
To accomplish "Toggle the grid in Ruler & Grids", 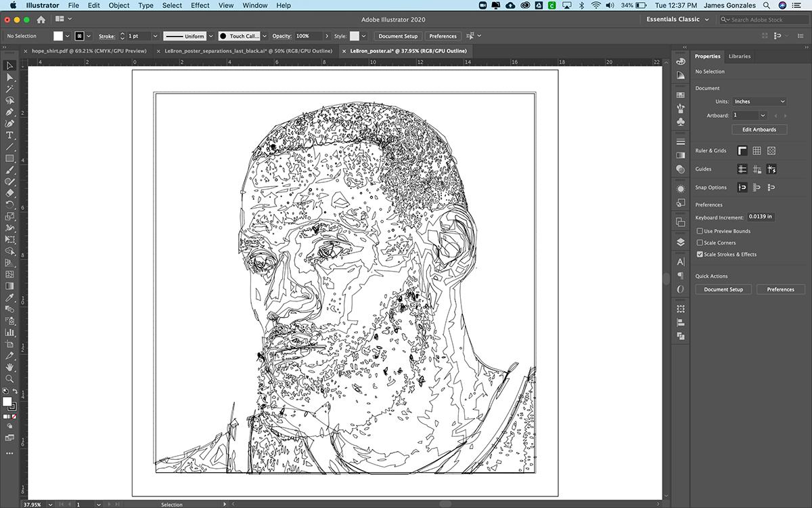I will click(757, 150).
